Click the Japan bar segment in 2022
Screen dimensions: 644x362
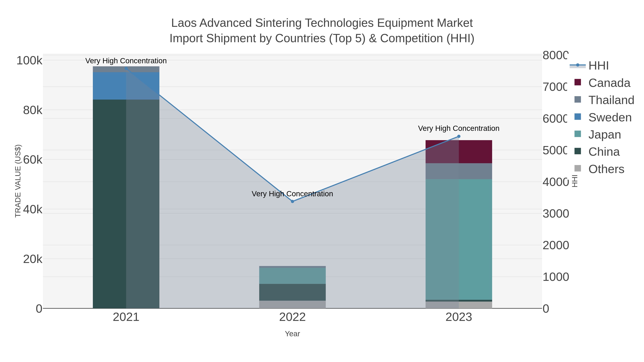coord(292,276)
